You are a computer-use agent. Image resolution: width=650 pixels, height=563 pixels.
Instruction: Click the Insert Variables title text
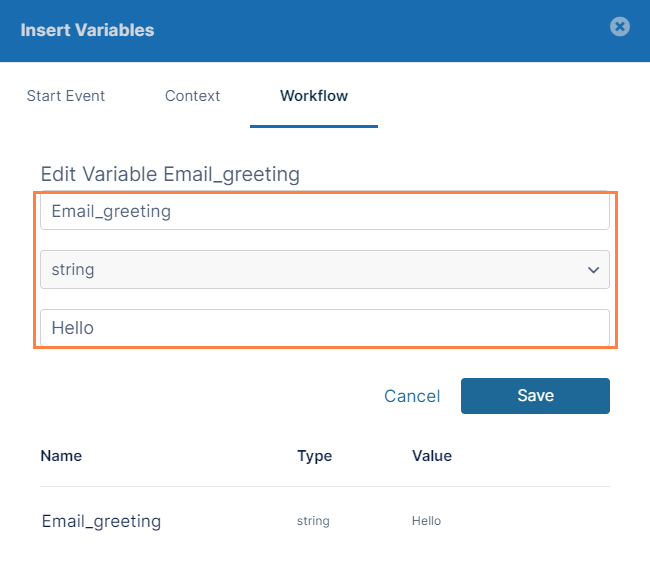[x=87, y=30]
